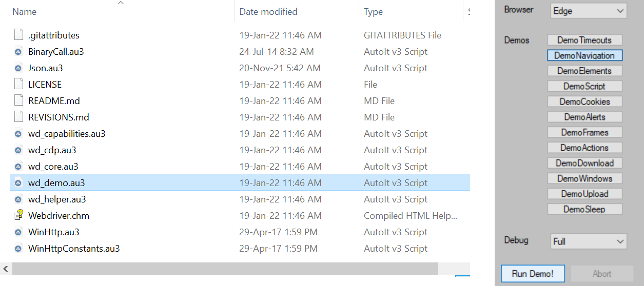This screenshot has width=644, height=286.
Task: Open the Browser dropdown showing Edge
Action: 589,11
